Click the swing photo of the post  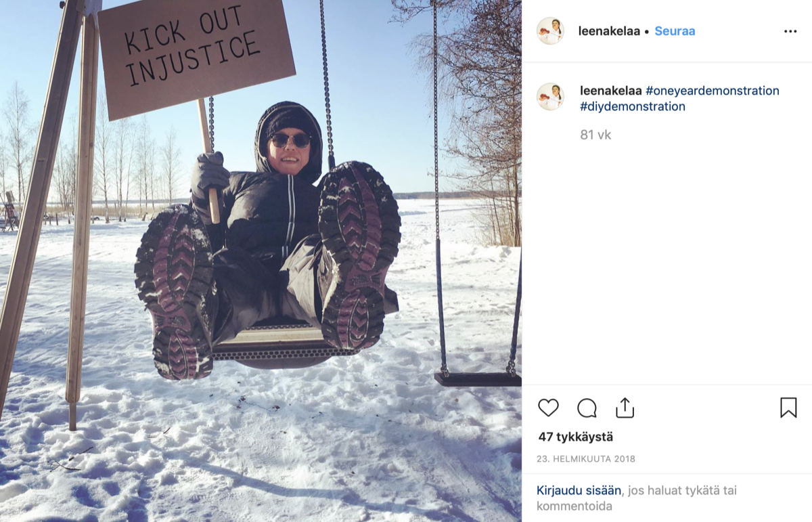(261, 261)
